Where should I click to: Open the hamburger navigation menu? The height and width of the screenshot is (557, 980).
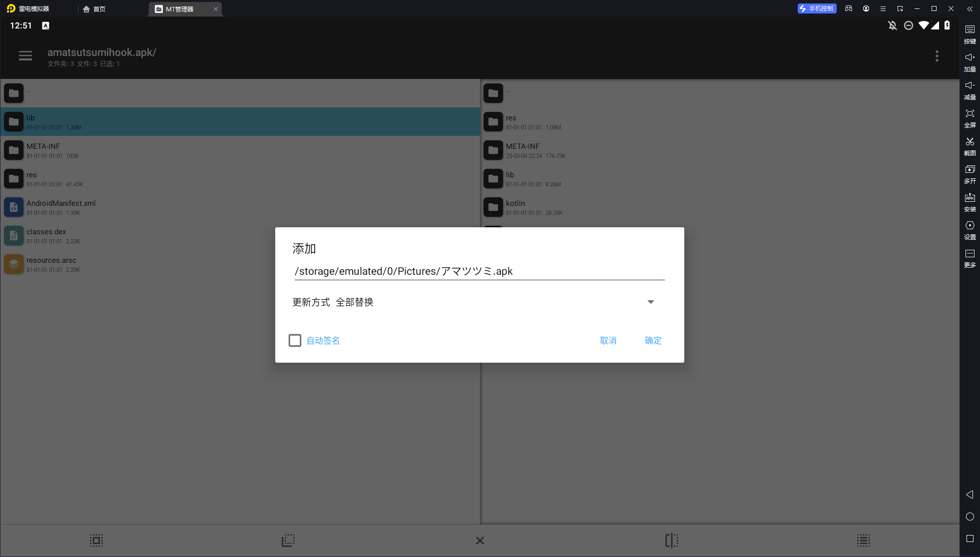(25, 56)
